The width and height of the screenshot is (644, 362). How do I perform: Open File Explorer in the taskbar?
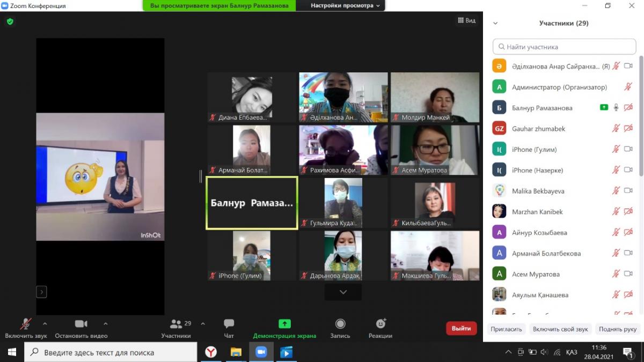point(236,352)
